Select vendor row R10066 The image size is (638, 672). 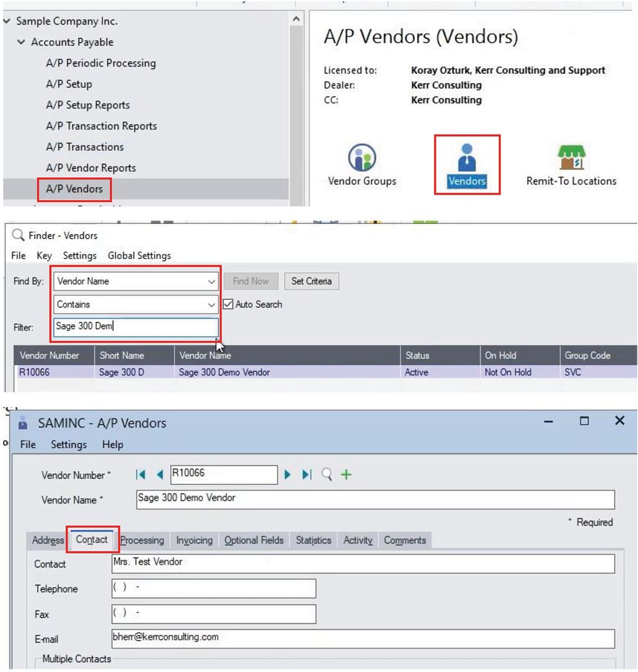click(x=325, y=372)
